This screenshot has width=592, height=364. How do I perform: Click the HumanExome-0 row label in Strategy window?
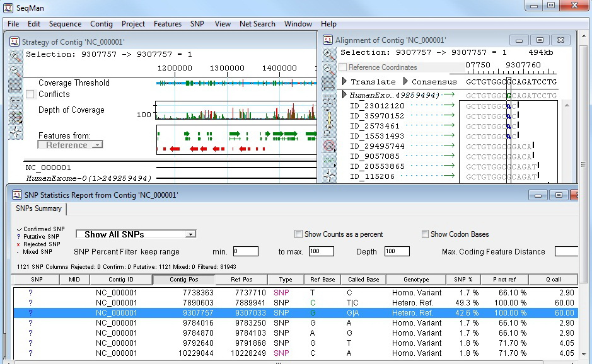coord(88,178)
